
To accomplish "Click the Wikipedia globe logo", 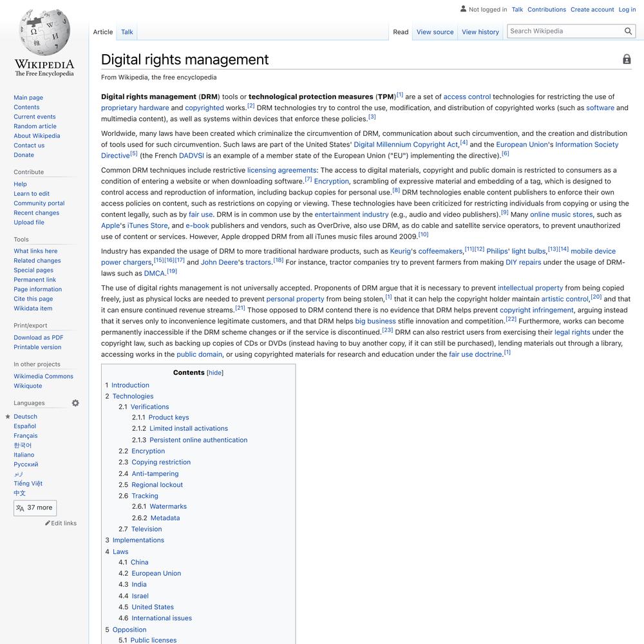I will (x=44, y=32).
